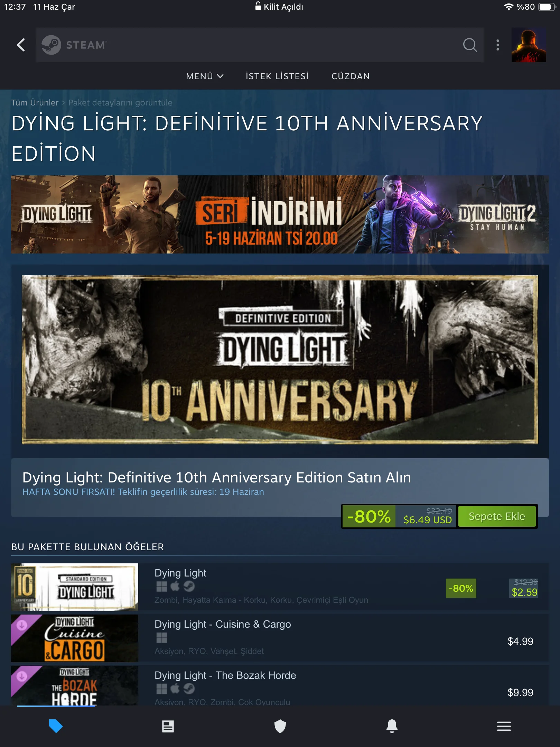Screen dimensions: 560x747
Task: Open the Bozak Horde thumbnail
Action: [75, 686]
